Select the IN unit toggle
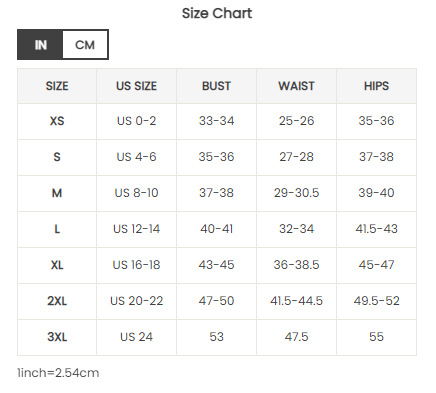 tap(40, 45)
